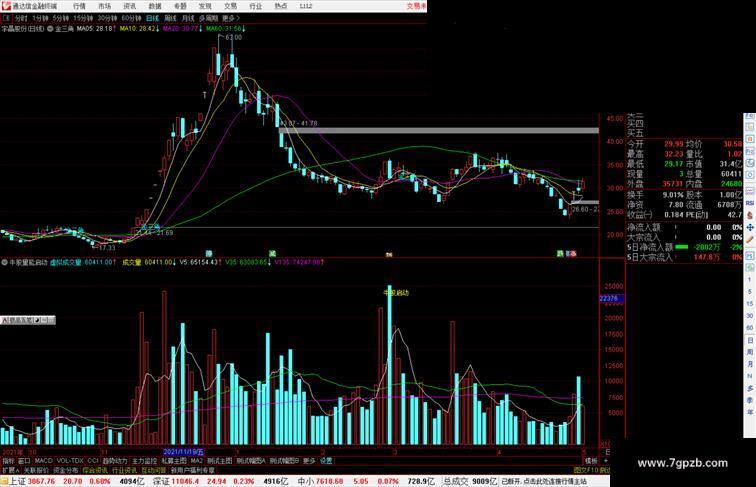Select the MA2 indicator tab
Viewport: 756px width, 487px height.
pos(197,461)
